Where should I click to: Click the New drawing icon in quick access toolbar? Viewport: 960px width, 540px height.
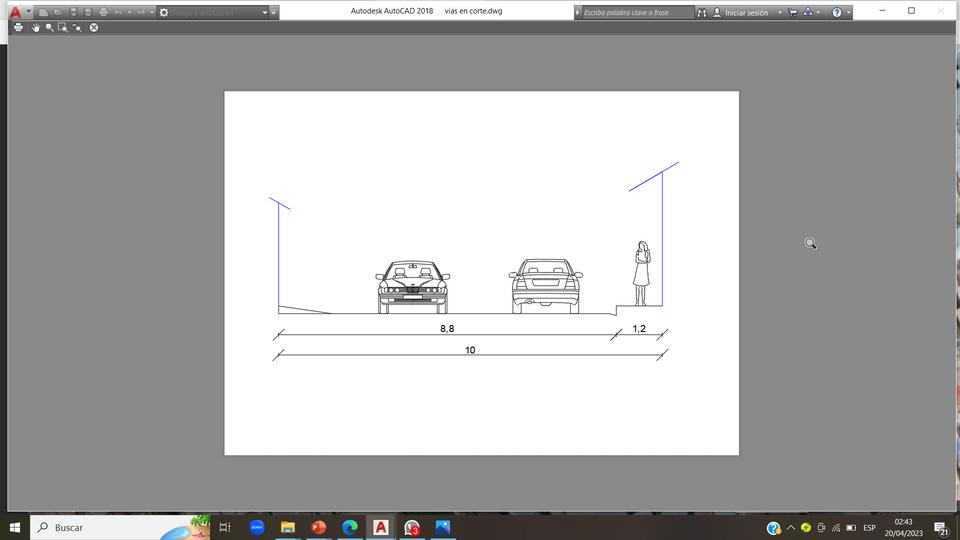pos(43,12)
